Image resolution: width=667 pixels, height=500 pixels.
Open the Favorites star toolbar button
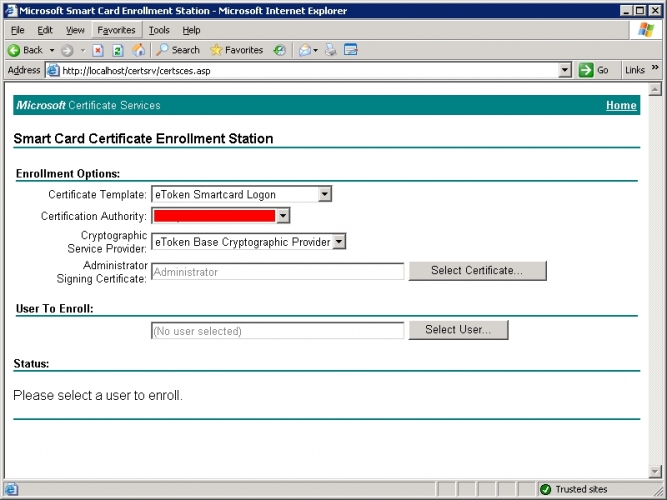[237, 50]
